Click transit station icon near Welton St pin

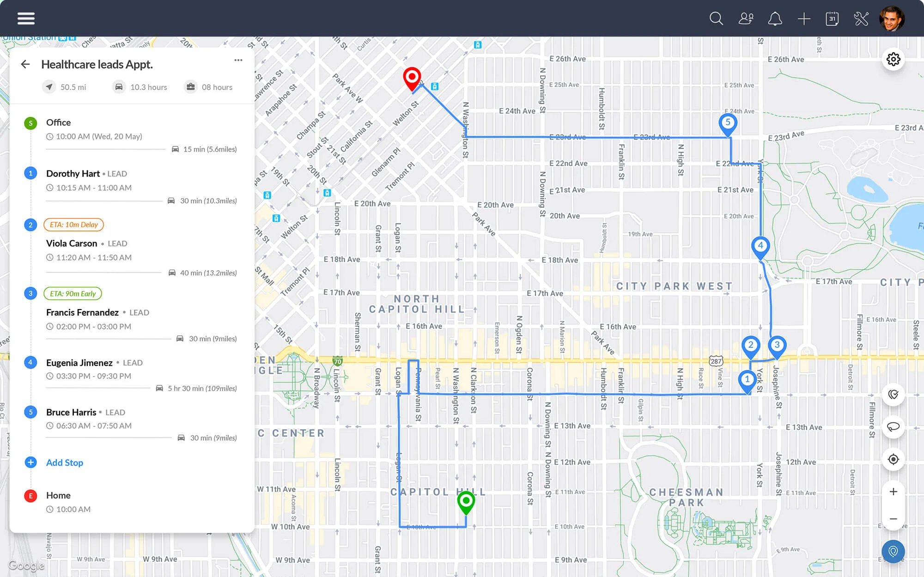(435, 86)
